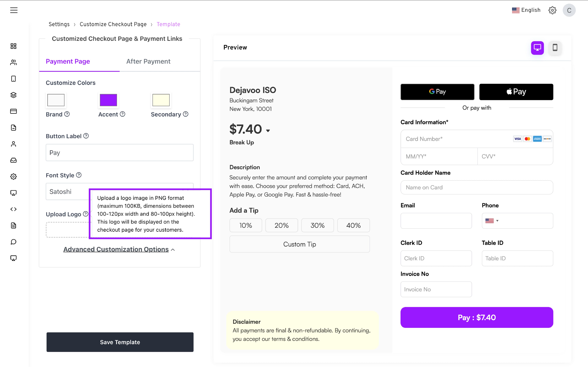The image size is (588, 367).
Task: Open the hamburger menu icon
Action: click(x=14, y=10)
